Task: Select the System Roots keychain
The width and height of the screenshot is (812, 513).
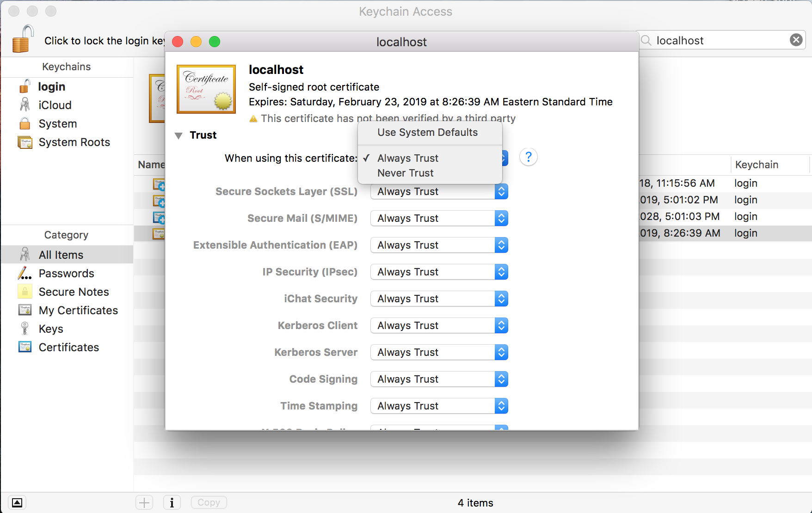Action: (74, 142)
